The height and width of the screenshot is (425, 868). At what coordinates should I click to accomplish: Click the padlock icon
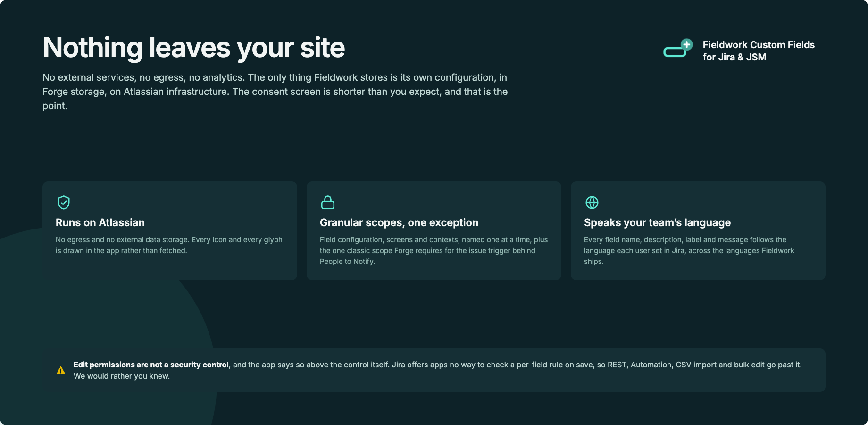(x=328, y=203)
